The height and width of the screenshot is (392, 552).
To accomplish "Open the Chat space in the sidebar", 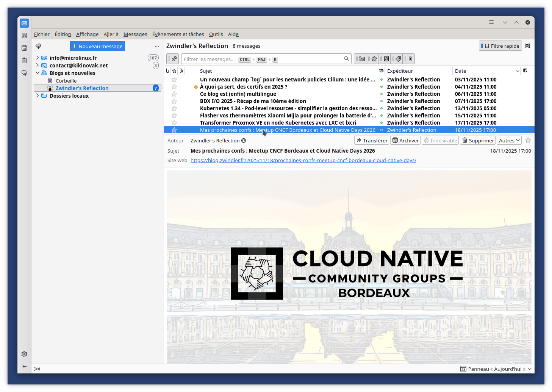I will (24, 73).
